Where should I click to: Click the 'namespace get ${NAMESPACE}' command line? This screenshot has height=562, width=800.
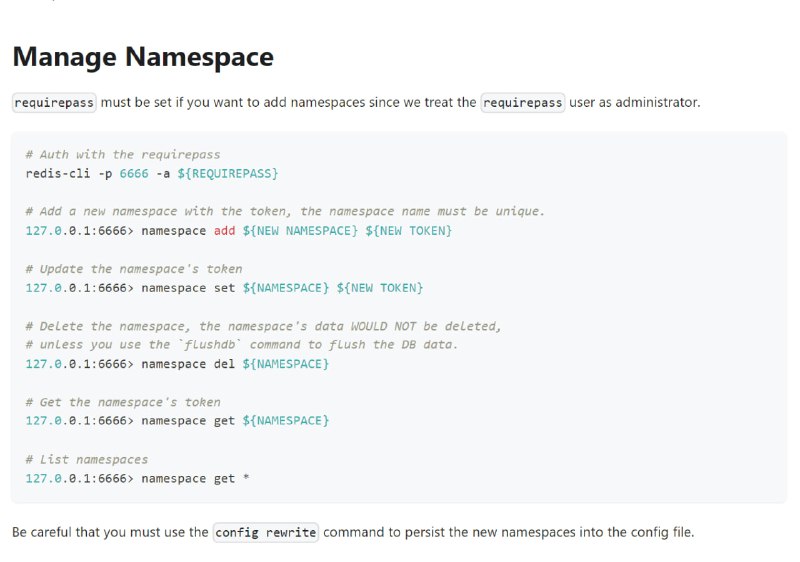(x=177, y=421)
